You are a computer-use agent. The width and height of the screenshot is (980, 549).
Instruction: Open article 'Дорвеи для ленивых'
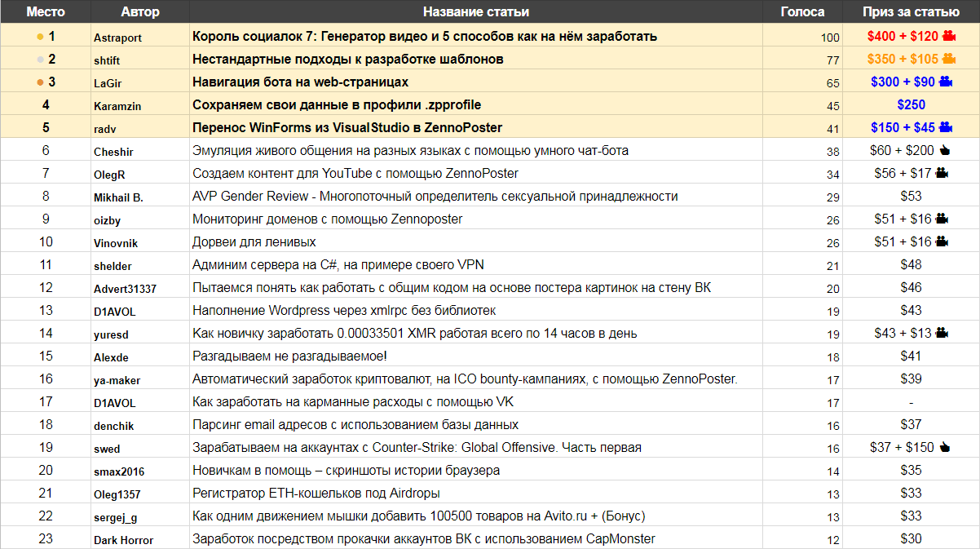[x=254, y=242]
